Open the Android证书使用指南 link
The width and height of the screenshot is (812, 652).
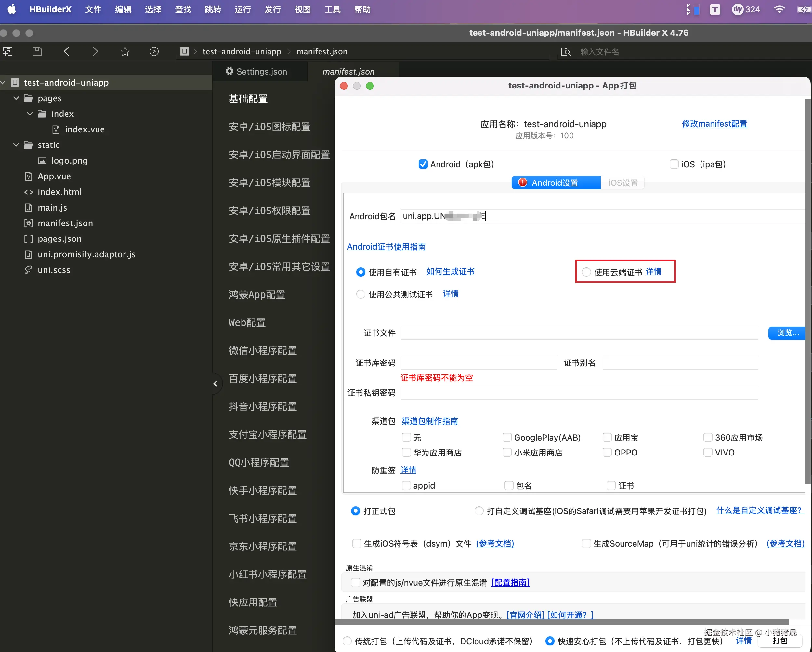pos(386,247)
